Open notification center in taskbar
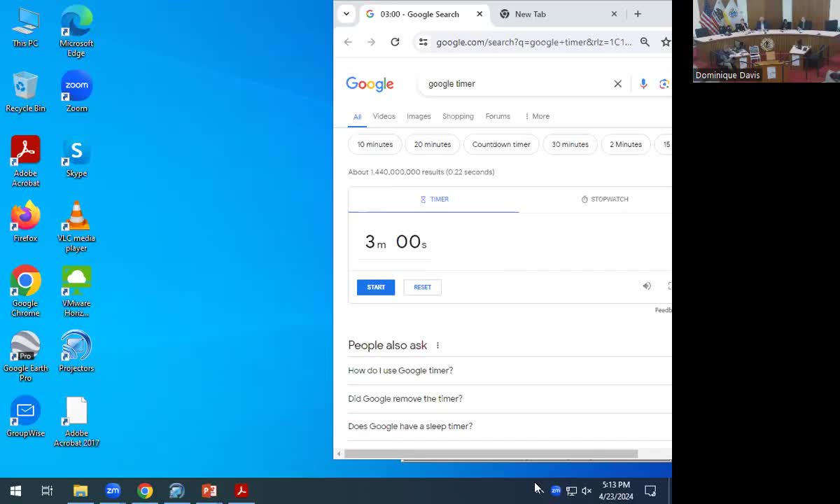This screenshot has width=840, height=504. [650, 491]
